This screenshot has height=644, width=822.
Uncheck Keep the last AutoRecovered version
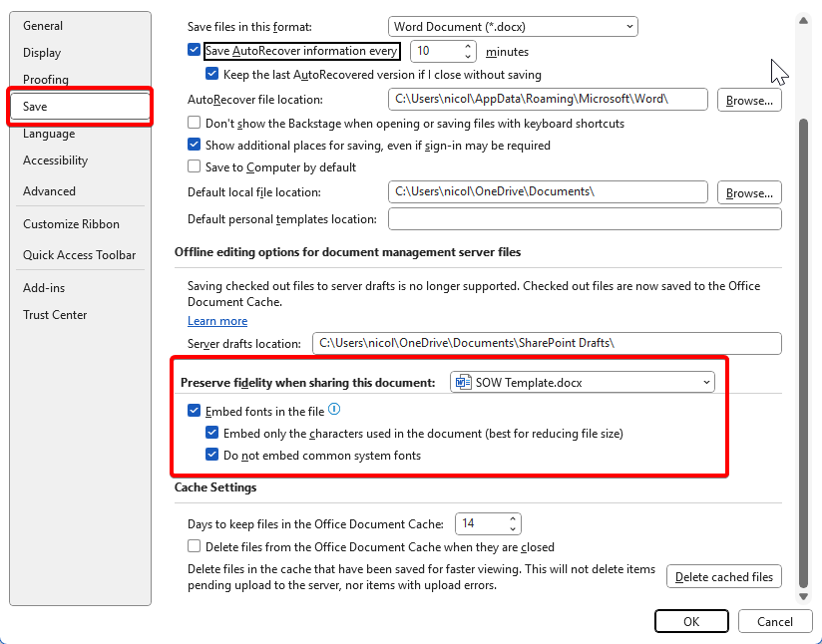[x=211, y=74]
